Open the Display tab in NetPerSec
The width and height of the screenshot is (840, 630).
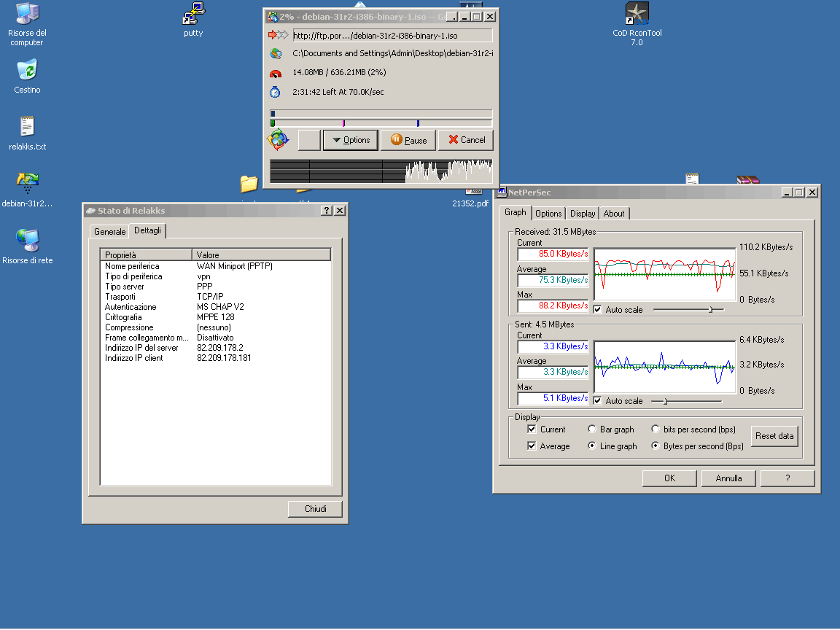[583, 214]
